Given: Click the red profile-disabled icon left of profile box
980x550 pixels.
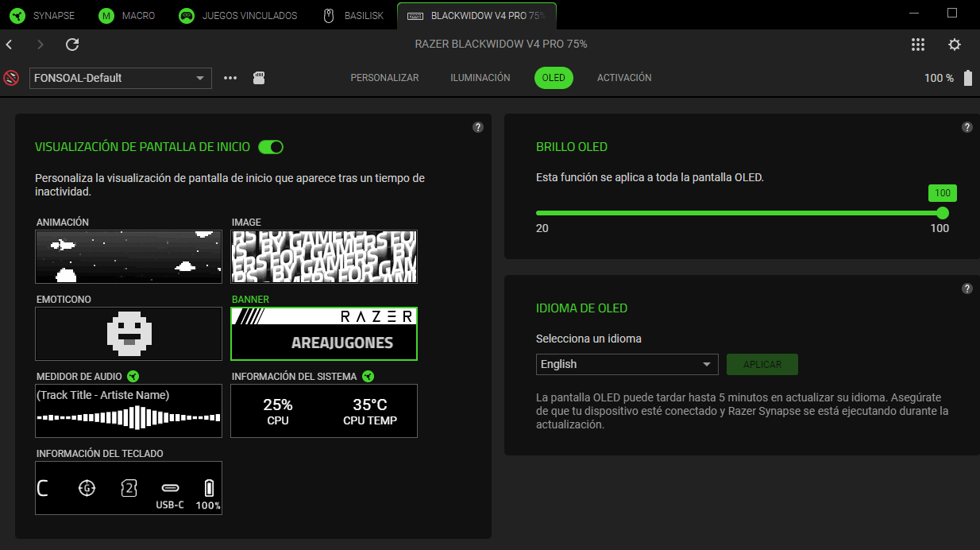Looking at the screenshot, I should click(11, 78).
